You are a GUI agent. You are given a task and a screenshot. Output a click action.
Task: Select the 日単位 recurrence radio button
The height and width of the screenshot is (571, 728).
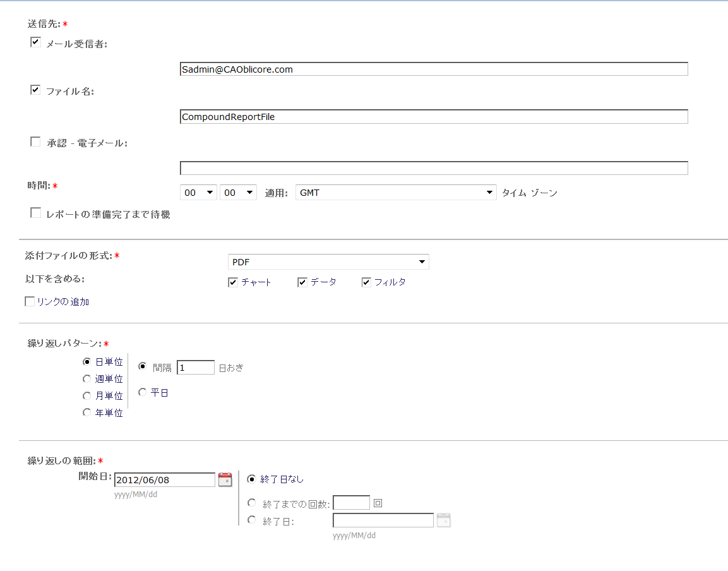coord(87,361)
